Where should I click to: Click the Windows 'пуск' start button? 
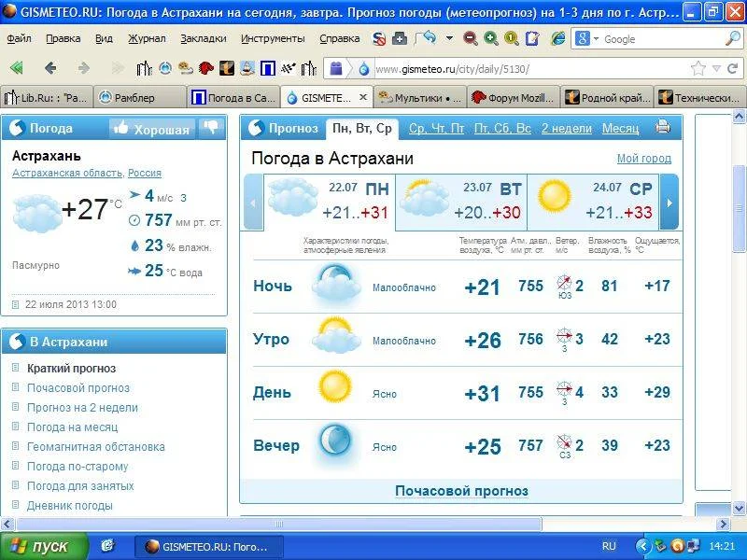pyautogui.click(x=43, y=546)
